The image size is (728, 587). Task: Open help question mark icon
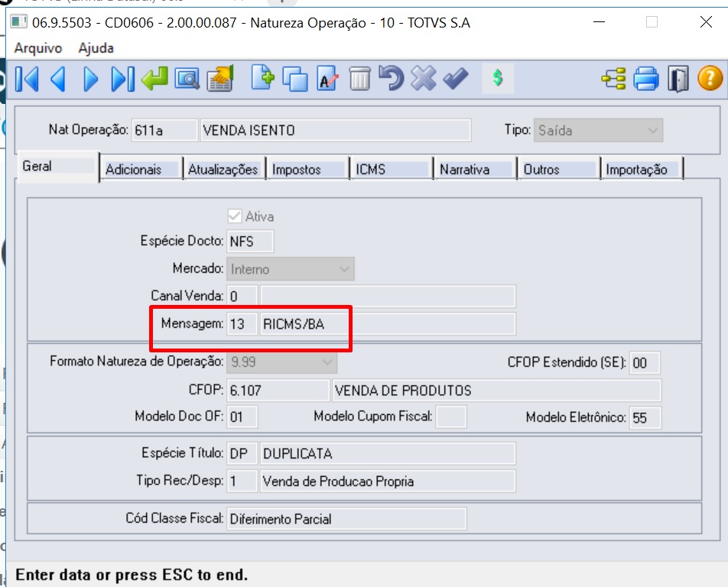710,78
